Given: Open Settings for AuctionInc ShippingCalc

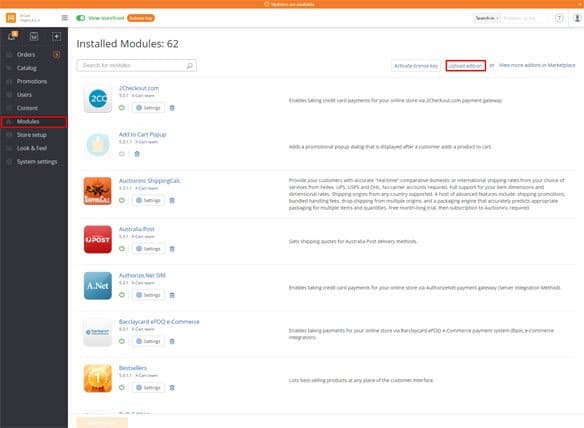Looking at the screenshot, I should tap(148, 200).
